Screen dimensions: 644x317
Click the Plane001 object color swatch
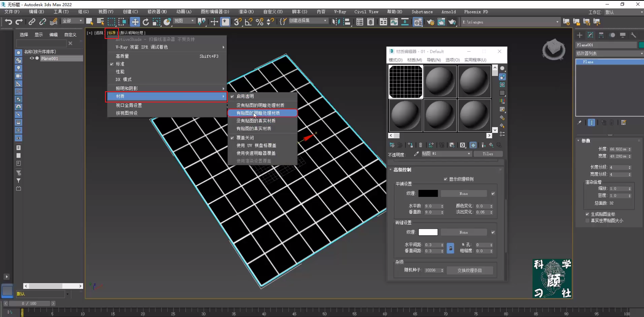click(x=641, y=45)
